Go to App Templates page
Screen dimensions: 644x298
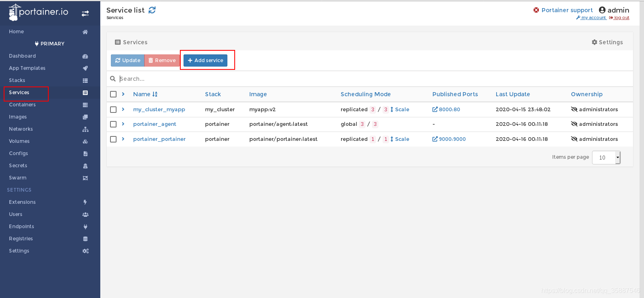click(27, 68)
